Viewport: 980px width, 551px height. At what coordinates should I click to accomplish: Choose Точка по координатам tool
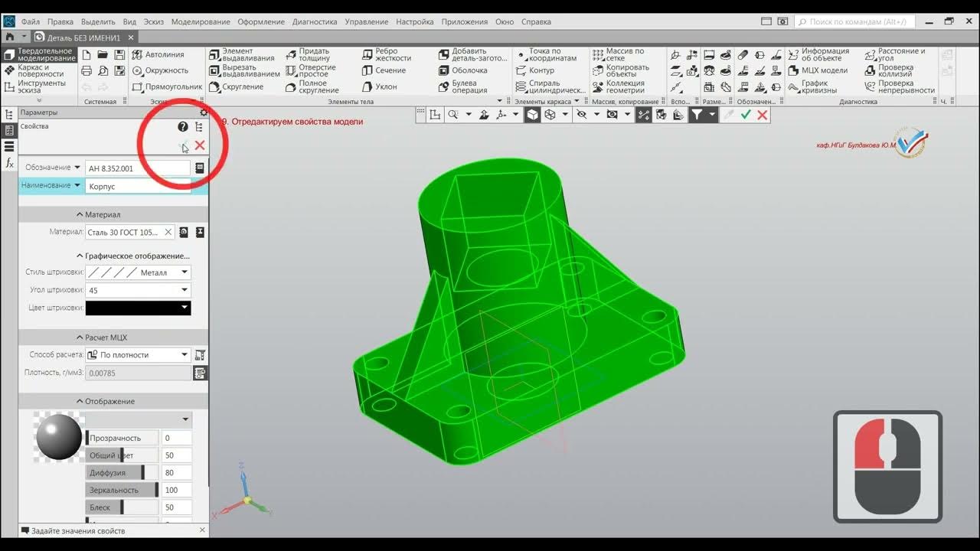click(547, 54)
